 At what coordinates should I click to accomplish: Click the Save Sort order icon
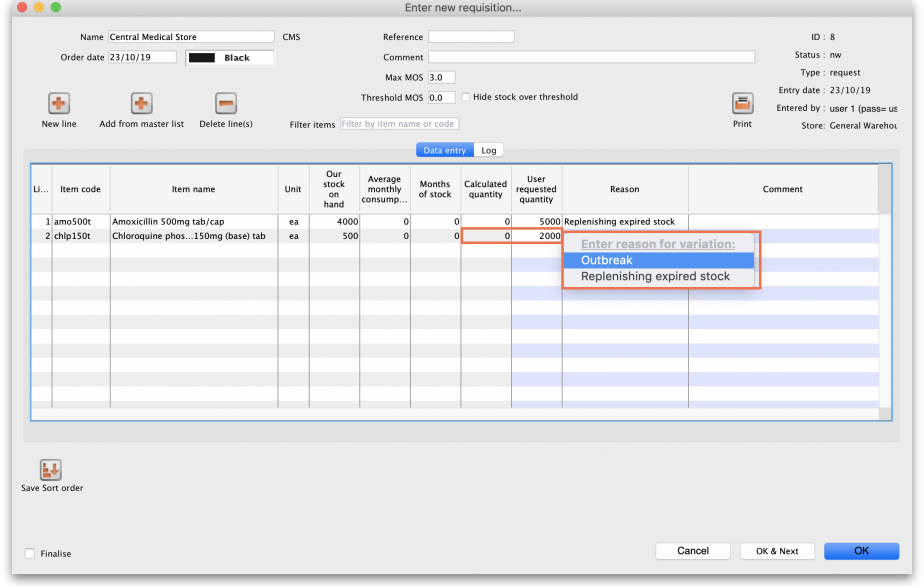51,469
